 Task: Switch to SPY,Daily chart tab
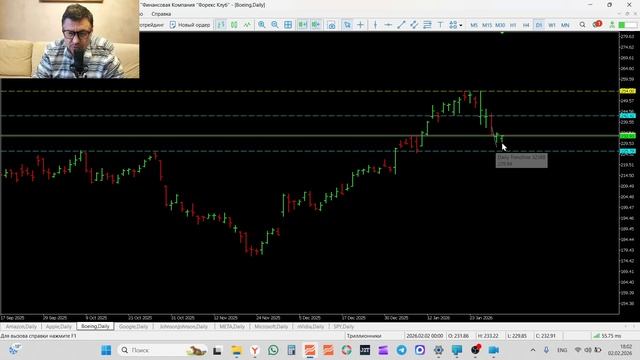coord(344,327)
